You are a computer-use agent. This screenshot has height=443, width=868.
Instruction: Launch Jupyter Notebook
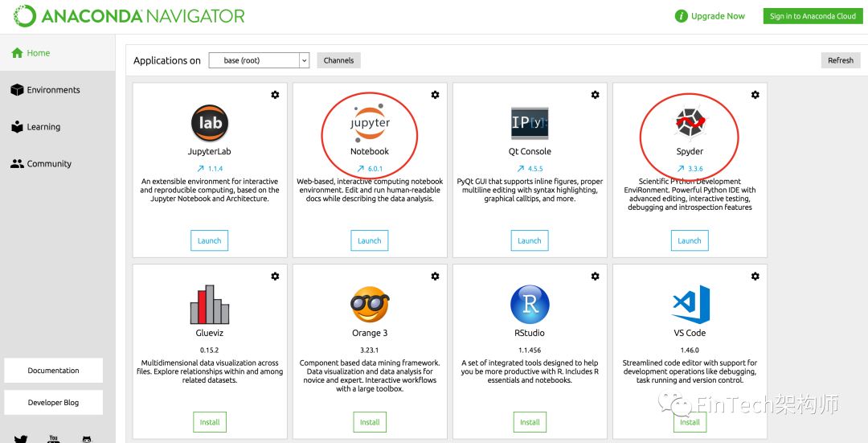tap(370, 240)
